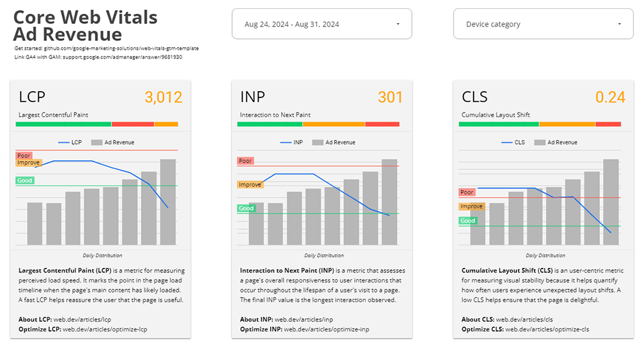
Task: Open the web.dev/articles/optimize-cls link
Action: (547, 329)
